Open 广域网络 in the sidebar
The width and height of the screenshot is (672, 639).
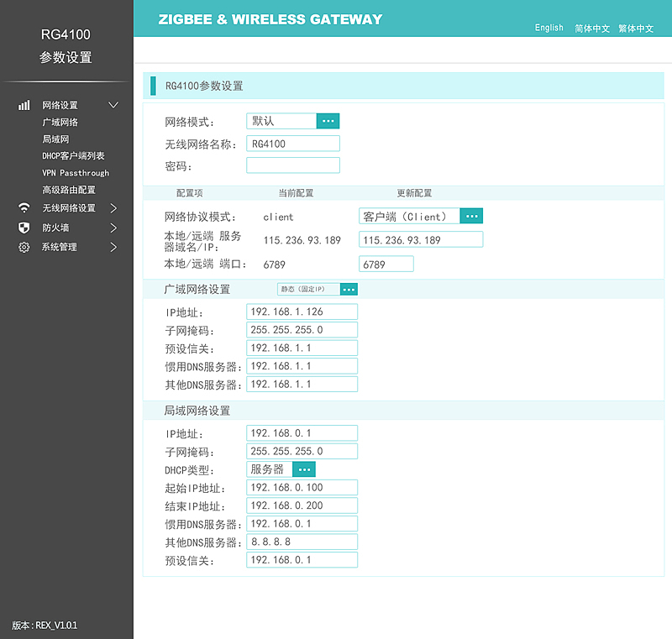point(60,123)
